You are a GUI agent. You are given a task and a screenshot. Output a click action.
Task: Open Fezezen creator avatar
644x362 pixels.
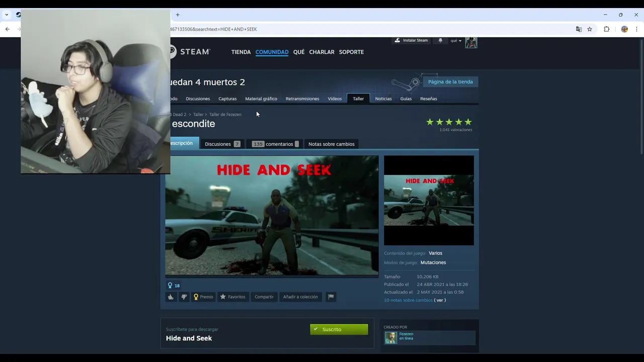[391, 338]
